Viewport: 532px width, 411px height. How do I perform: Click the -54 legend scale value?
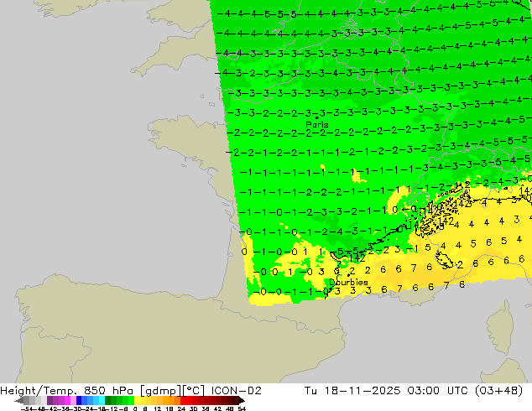click(x=27, y=408)
